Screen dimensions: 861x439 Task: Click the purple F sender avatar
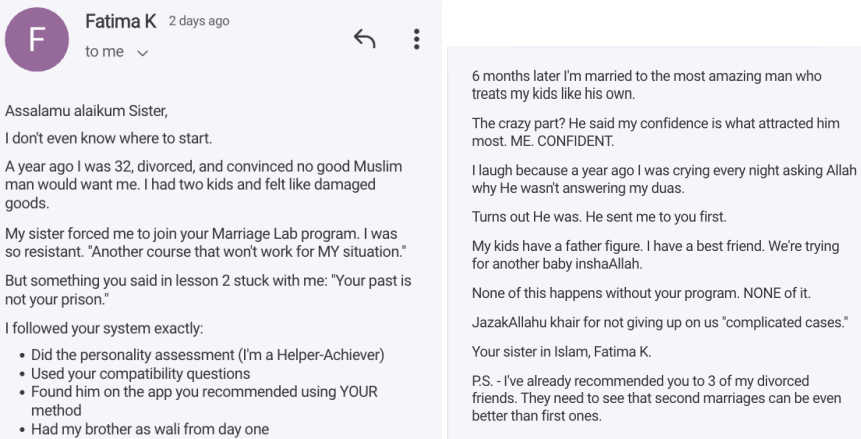click(x=35, y=40)
